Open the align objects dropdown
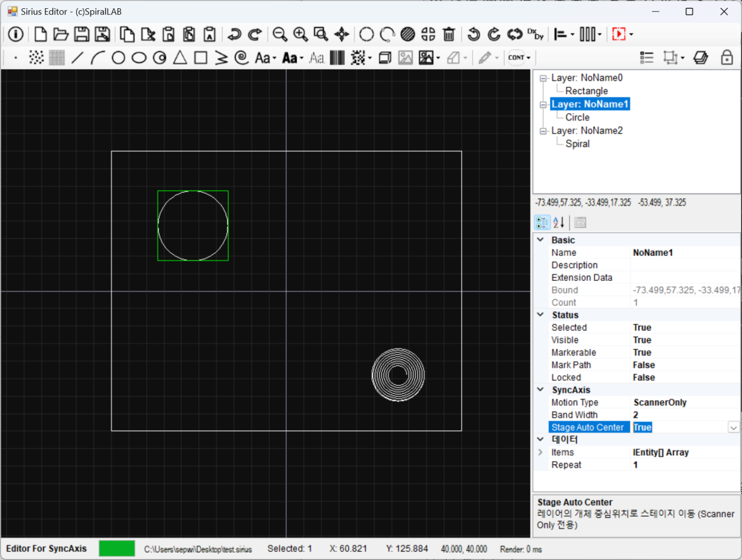The height and width of the screenshot is (560, 742). (572, 35)
